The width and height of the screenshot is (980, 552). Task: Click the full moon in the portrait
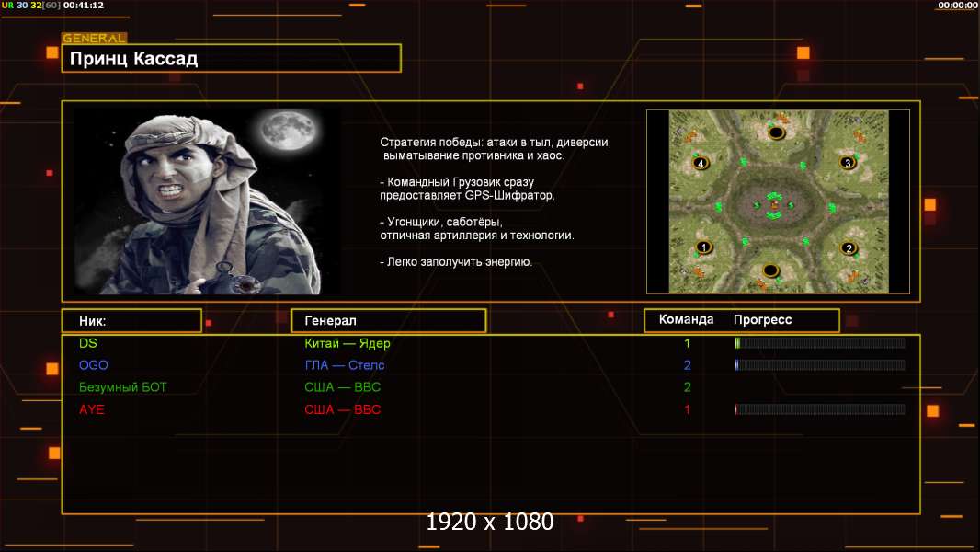pos(289,130)
